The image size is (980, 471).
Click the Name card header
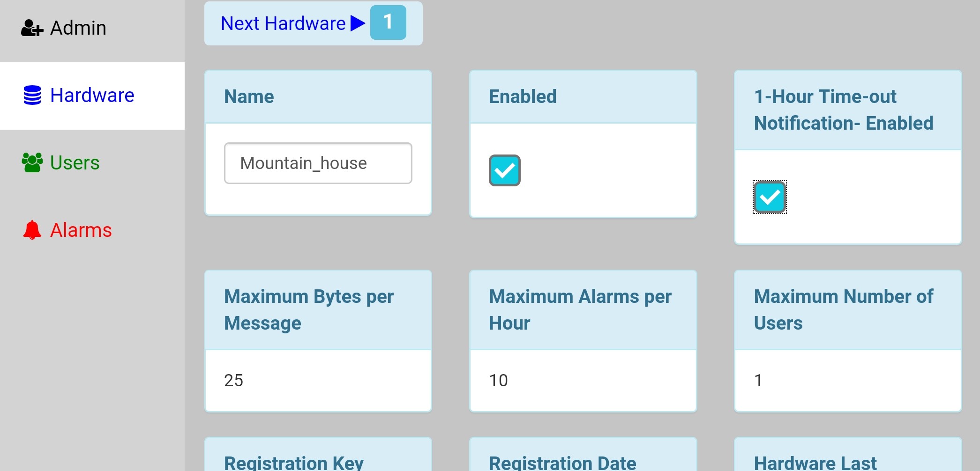(x=318, y=97)
